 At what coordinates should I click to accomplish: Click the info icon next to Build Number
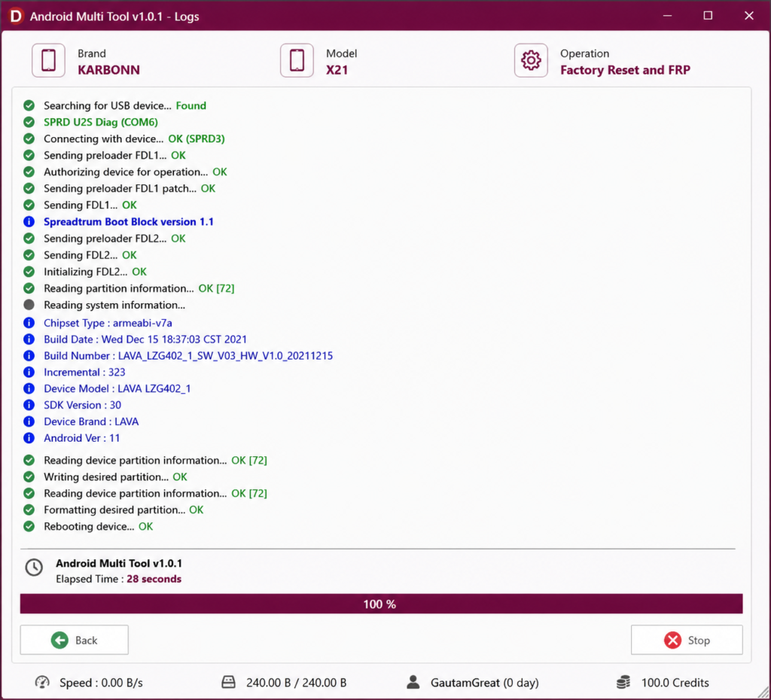click(29, 355)
